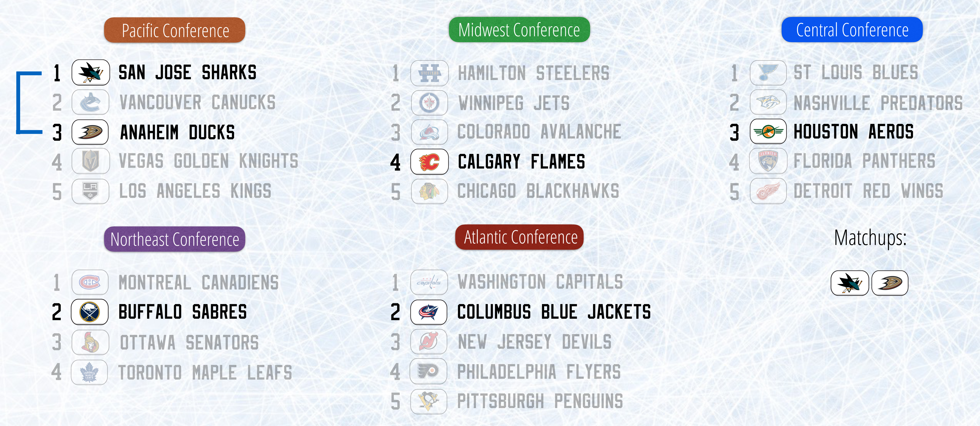Click the Atlantic Conference label

(519, 237)
